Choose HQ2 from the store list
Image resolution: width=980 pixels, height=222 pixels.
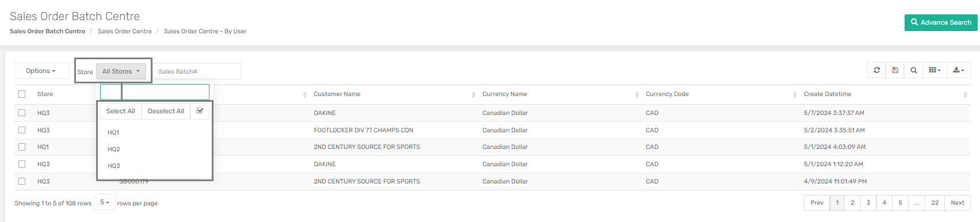114,149
